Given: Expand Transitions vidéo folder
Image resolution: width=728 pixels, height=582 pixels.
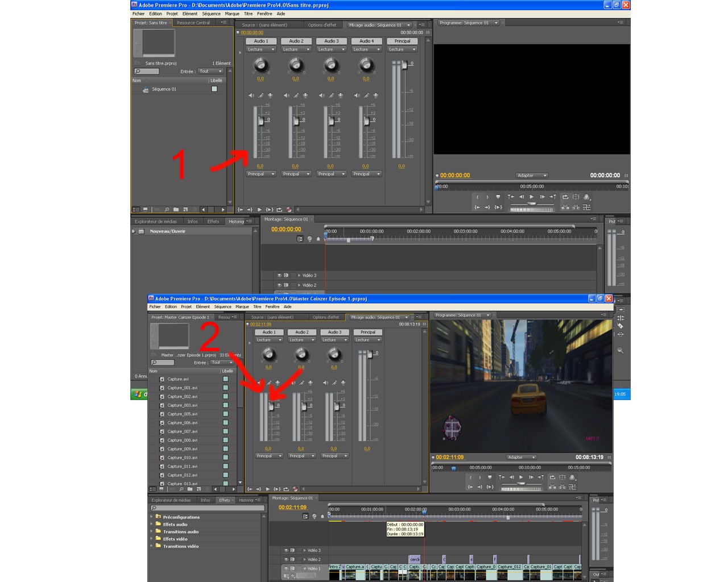Looking at the screenshot, I should tap(152, 546).
